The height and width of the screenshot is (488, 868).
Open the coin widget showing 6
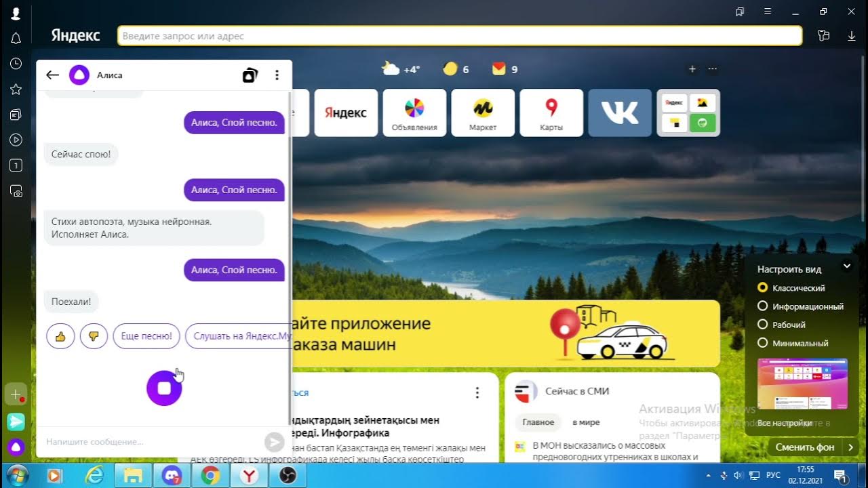click(456, 68)
